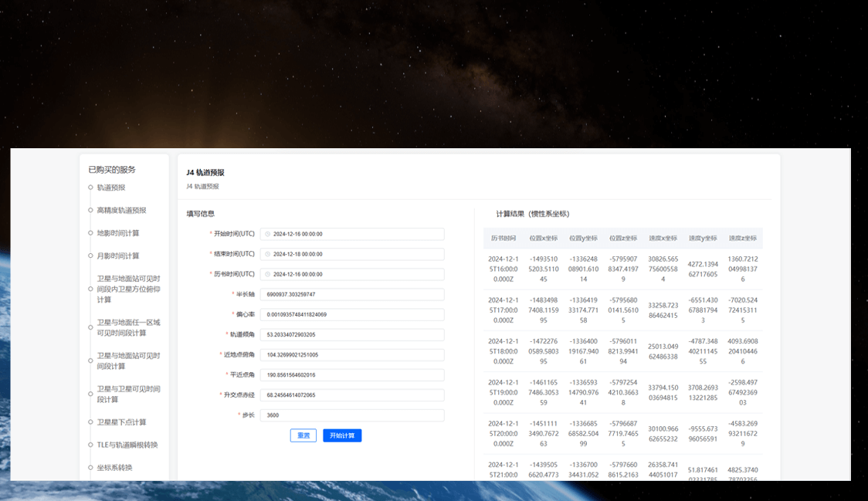868x501 pixels.
Task: Open 卫星星下点计算 from the sidebar
Action: click(x=121, y=422)
